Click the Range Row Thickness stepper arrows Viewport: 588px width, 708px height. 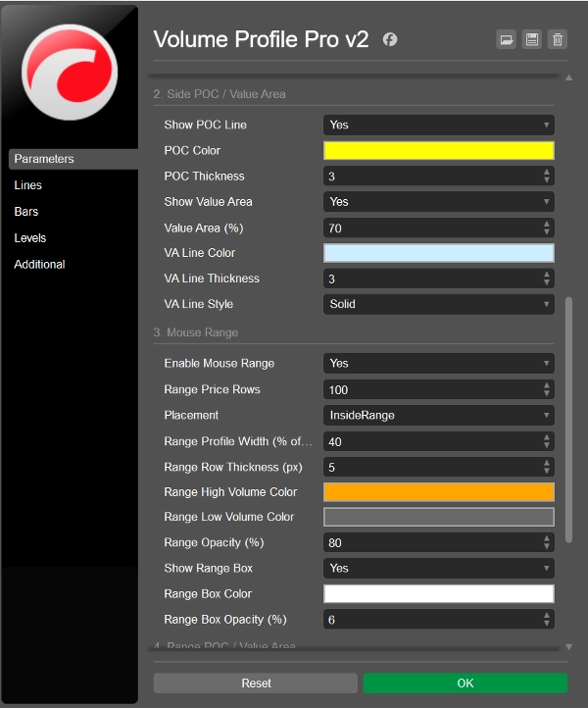[x=547, y=468]
